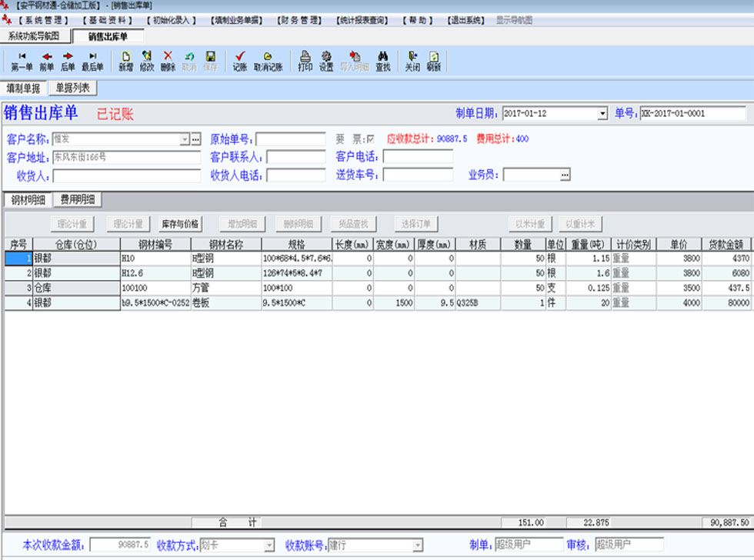Open the 初始化录入 menu
Viewport: 754px width, 560px height.
click(x=171, y=20)
